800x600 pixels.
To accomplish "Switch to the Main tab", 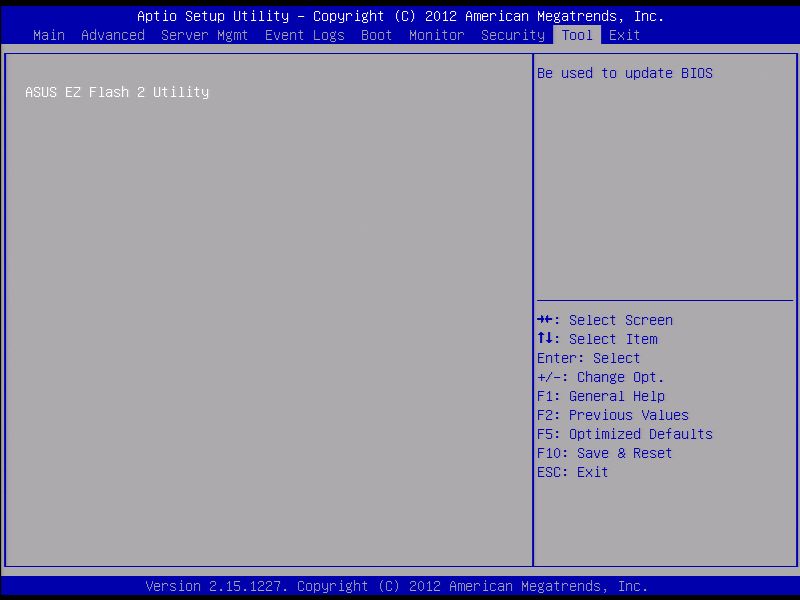I will [x=49, y=35].
